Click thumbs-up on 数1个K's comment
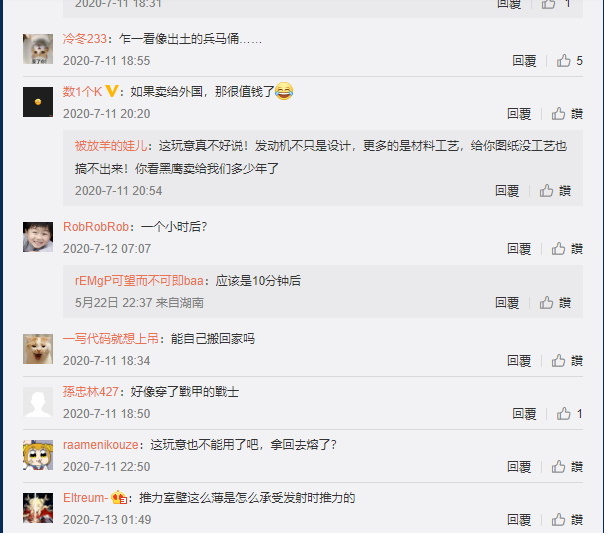Screen dimensions: 604x533 click(x=567, y=114)
